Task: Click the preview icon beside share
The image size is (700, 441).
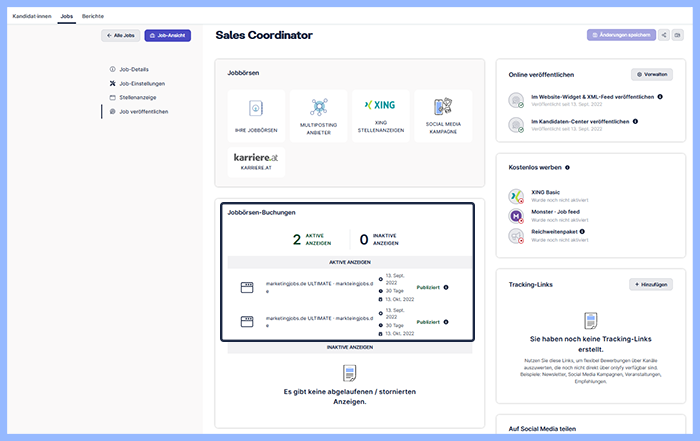Action: tap(678, 35)
